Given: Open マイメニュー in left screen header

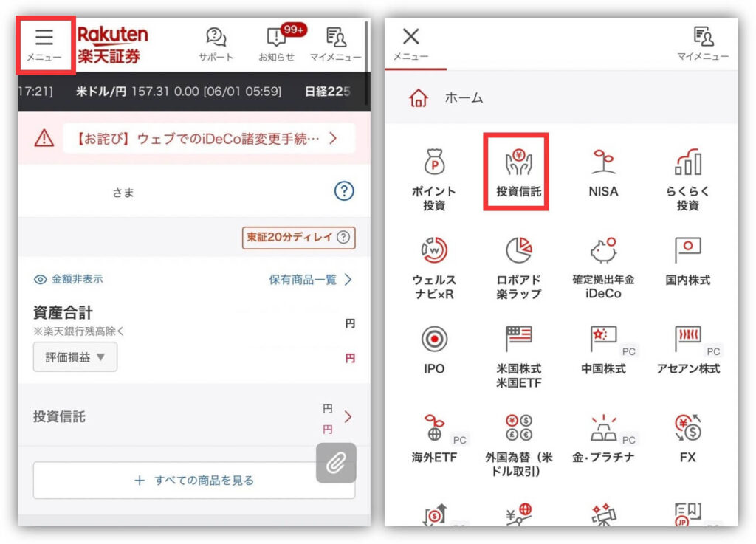Looking at the screenshot, I should coord(336,45).
